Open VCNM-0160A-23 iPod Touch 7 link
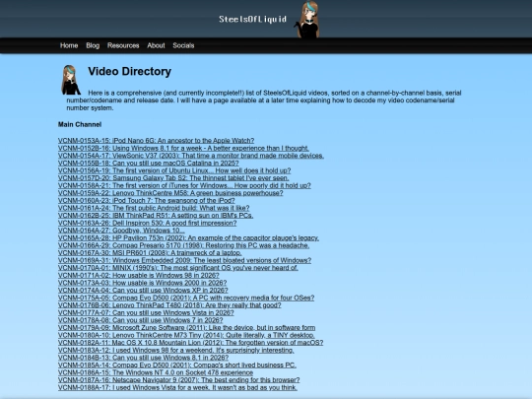Viewport: 532px width, 399px height. tap(146, 200)
